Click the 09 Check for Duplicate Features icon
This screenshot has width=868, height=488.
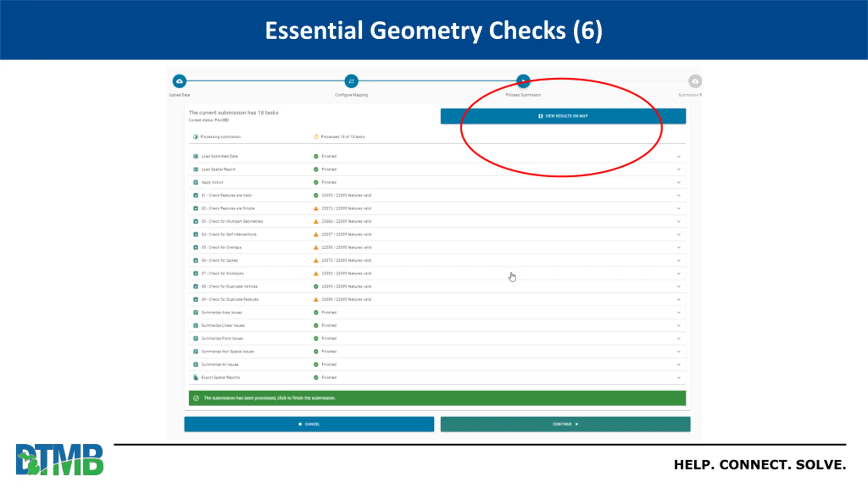[x=196, y=299]
